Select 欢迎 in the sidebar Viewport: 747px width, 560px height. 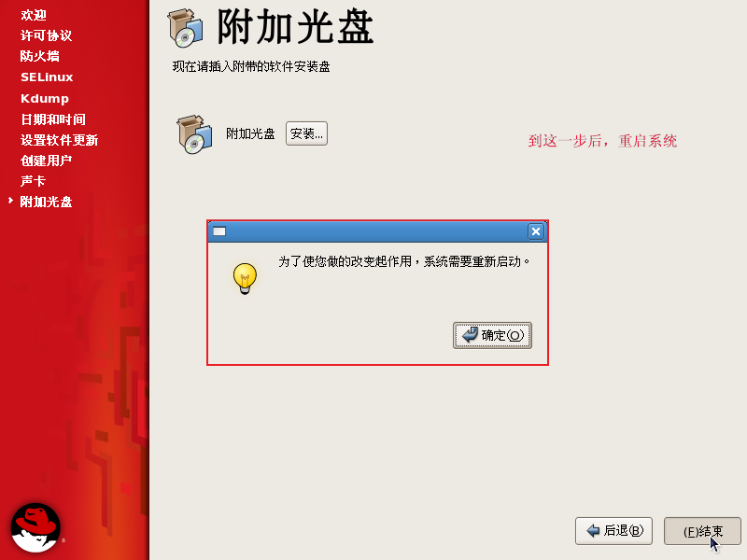click(x=34, y=15)
